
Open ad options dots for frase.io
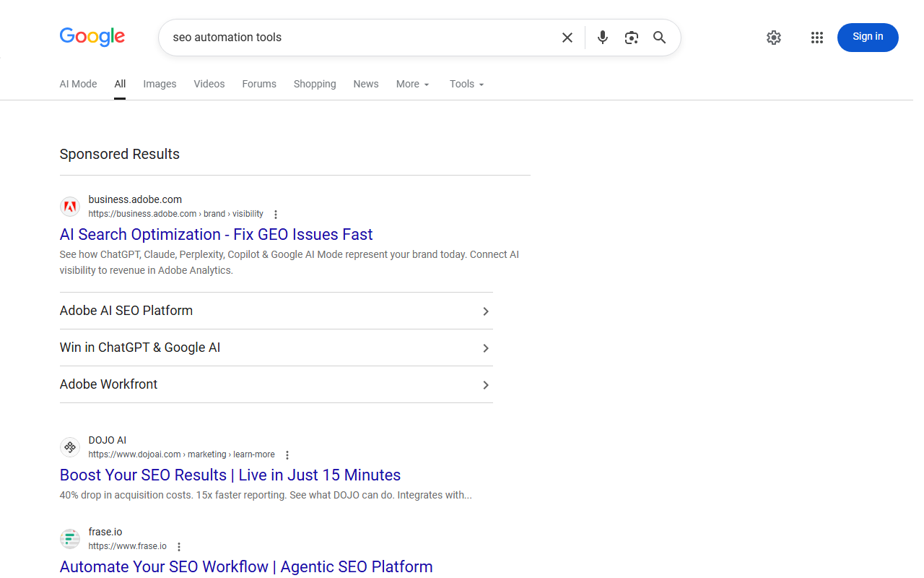pyautogui.click(x=179, y=547)
